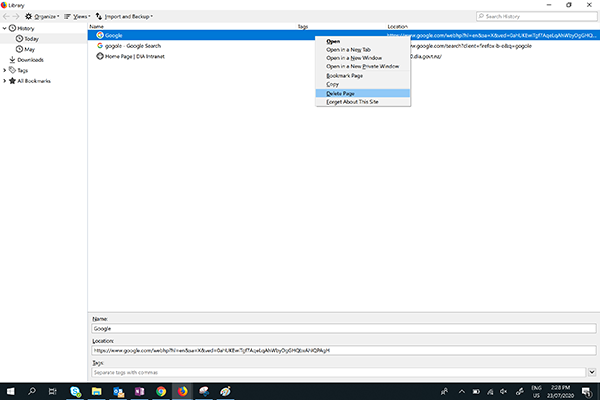Open File Explorer from the taskbar
Image resolution: width=600 pixels, height=400 pixels.
coord(96,391)
